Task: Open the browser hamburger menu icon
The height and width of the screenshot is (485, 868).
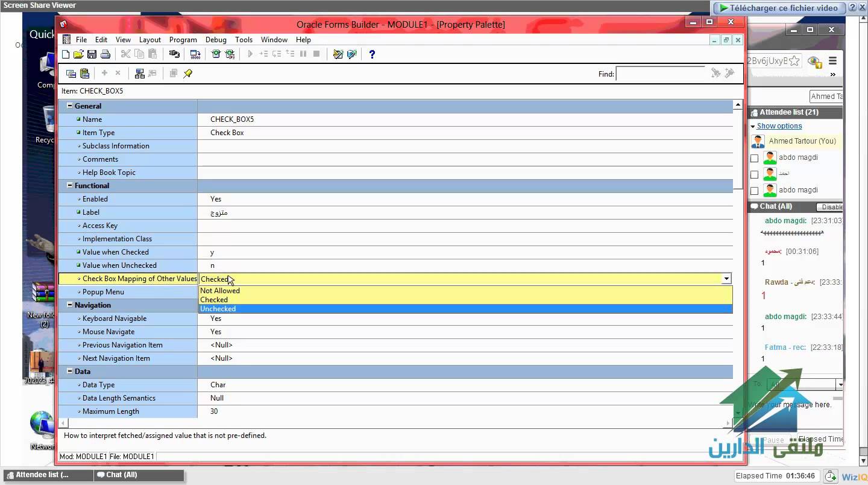Action: pyautogui.click(x=832, y=61)
